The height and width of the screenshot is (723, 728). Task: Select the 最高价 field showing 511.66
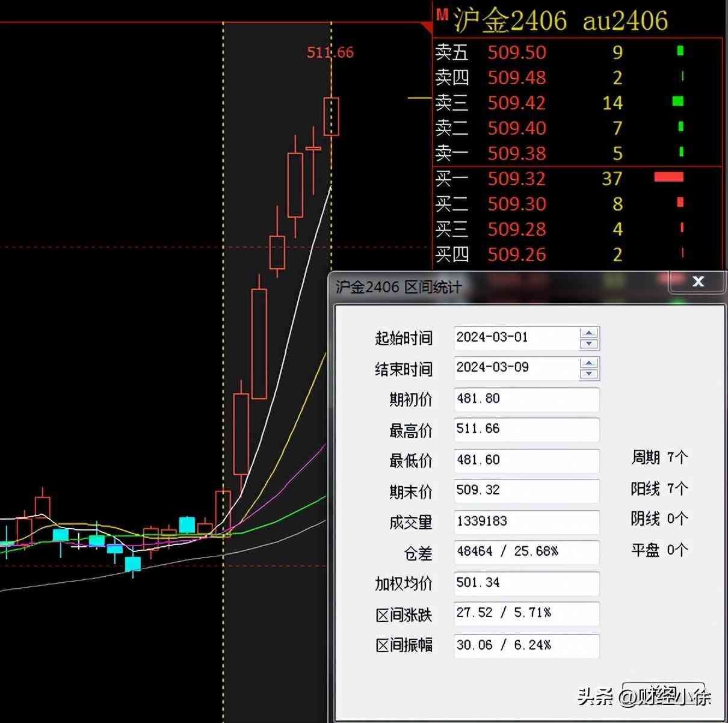tap(526, 429)
